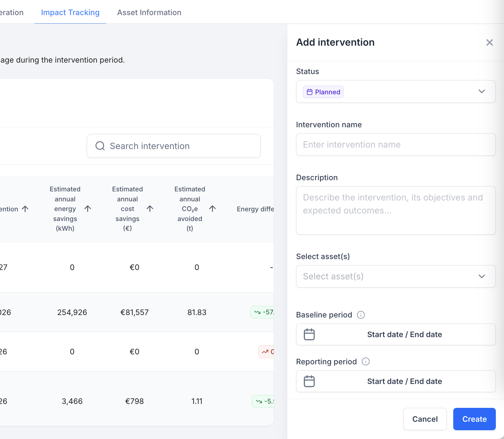Switch to the Impact Tracking tab

click(x=70, y=12)
